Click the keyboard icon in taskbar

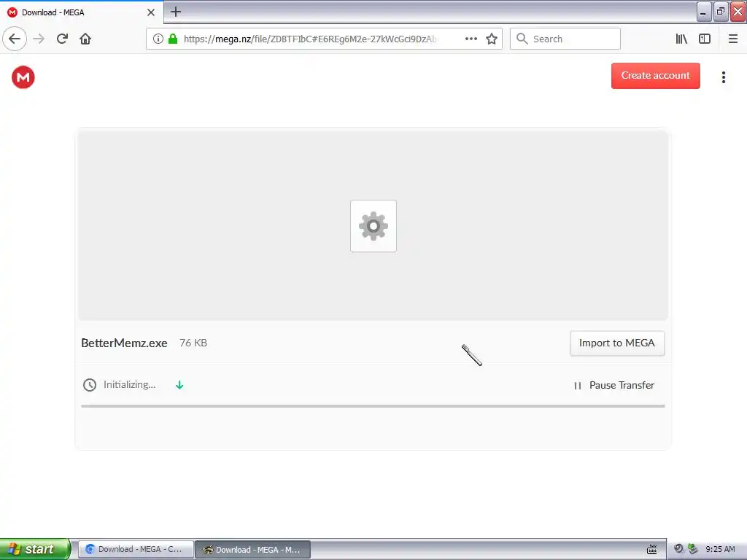click(x=651, y=550)
